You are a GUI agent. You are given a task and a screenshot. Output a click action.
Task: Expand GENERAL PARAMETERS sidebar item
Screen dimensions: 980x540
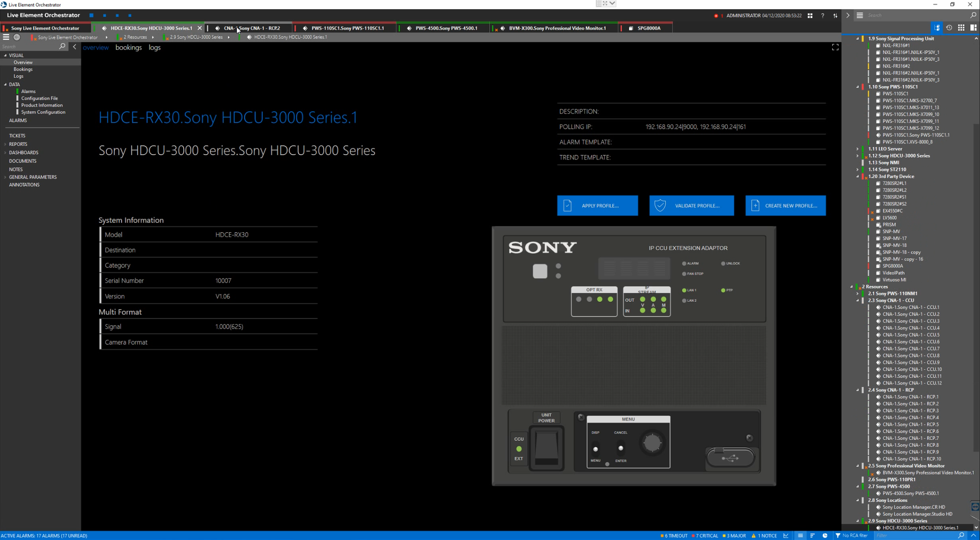tap(5, 177)
